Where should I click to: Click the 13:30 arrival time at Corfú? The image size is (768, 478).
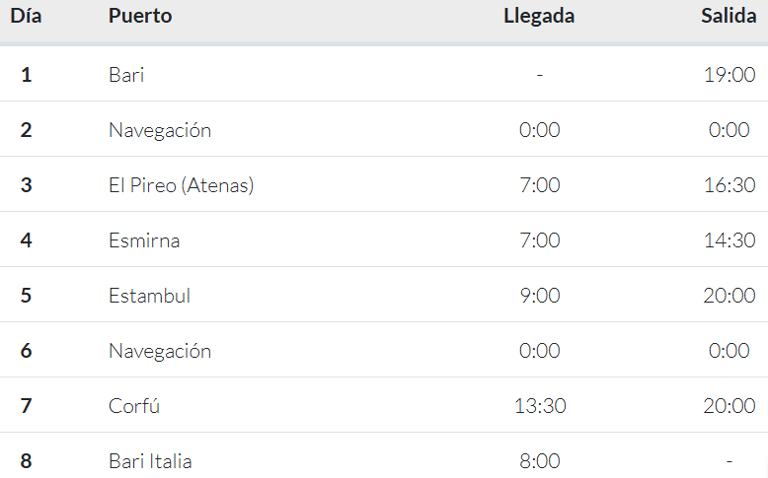click(540, 406)
